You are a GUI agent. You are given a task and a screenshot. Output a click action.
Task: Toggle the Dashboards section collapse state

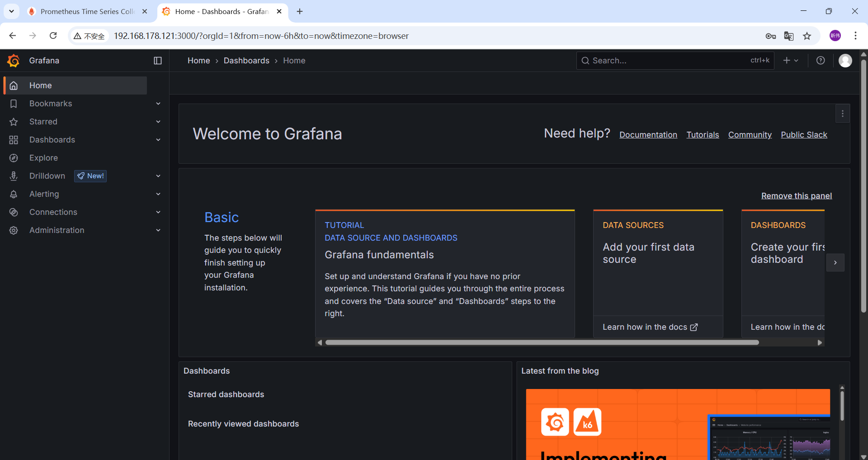pyautogui.click(x=158, y=139)
